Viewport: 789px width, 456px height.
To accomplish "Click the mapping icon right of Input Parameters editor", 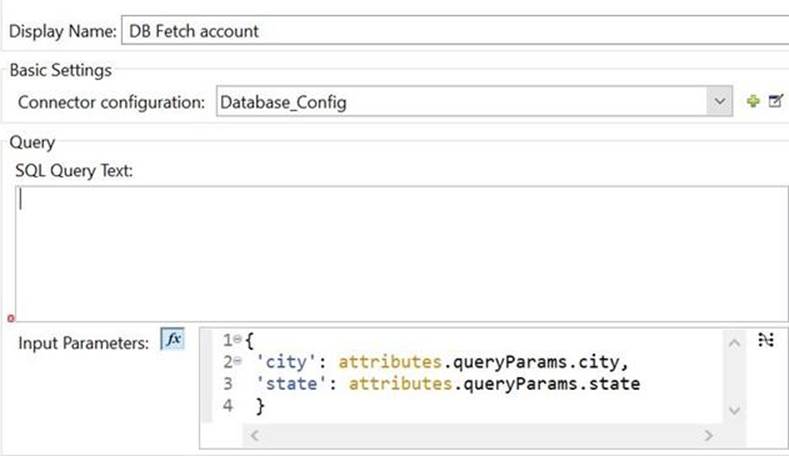I will click(x=767, y=341).
